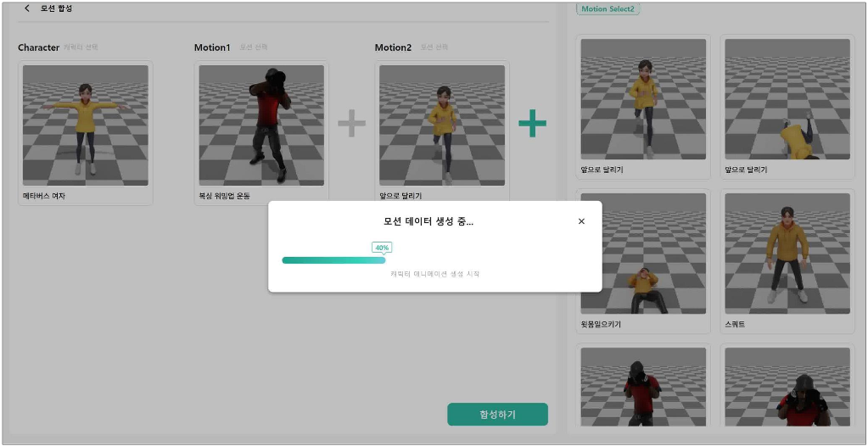Close the 모션 데이터 생성 중 dialog
Viewport: 868px width, 446px height.
click(x=581, y=221)
